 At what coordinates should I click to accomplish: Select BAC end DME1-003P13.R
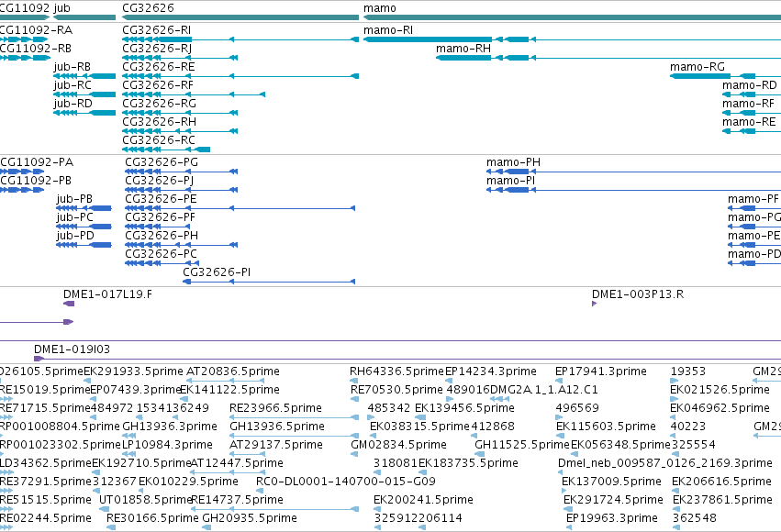[638, 294]
